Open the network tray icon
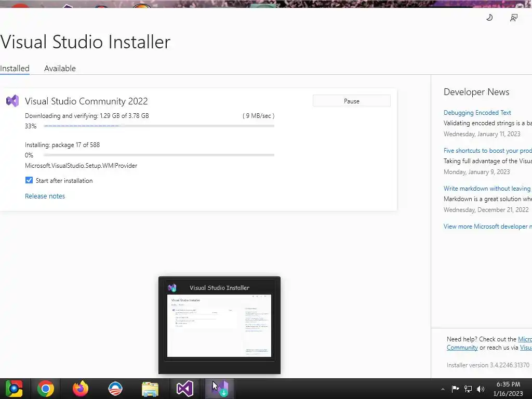The height and width of the screenshot is (399, 532). pos(468,389)
